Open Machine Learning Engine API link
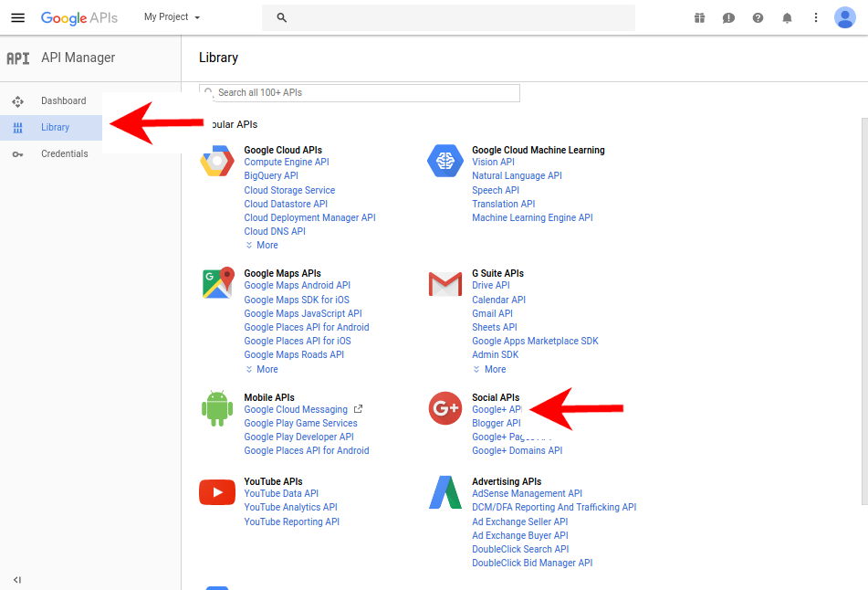868x590 pixels. click(532, 217)
